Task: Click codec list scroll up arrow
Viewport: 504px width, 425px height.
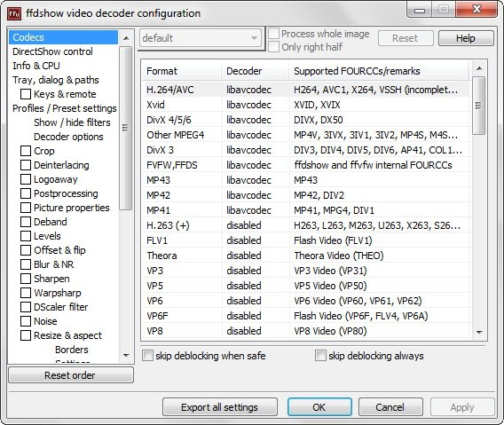Action: point(479,68)
